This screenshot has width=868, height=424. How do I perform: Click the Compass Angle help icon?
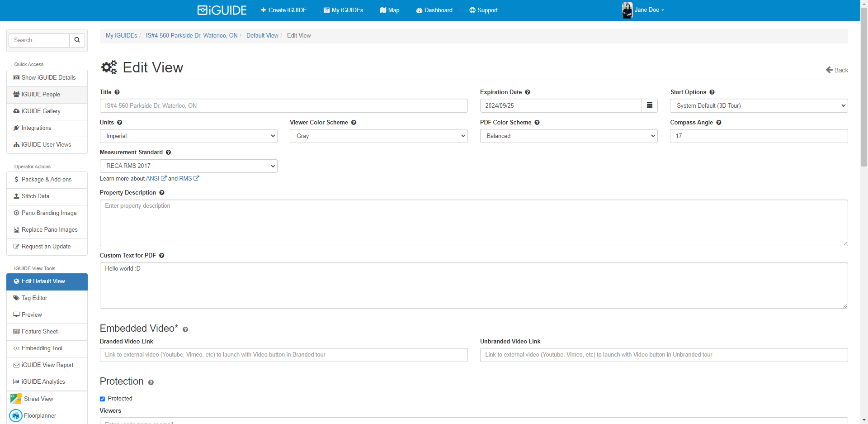tap(718, 122)
